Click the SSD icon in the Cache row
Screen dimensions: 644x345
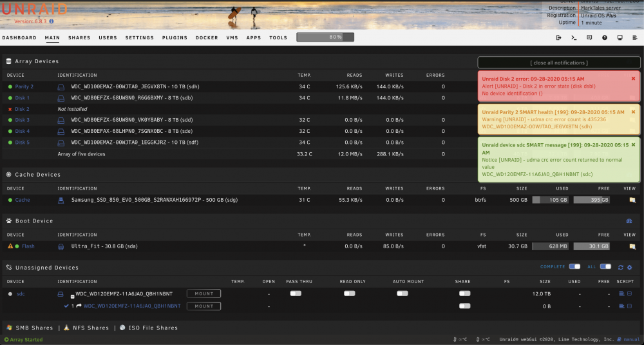pos(61,200)
